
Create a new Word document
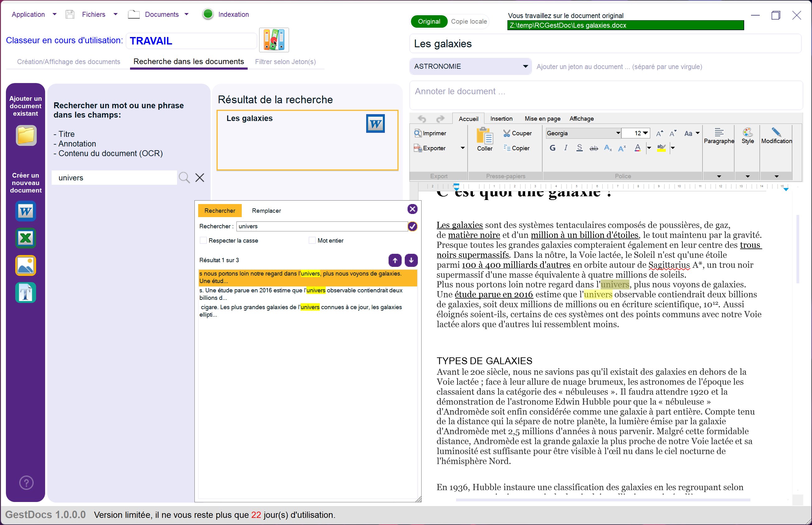point(26,211)
